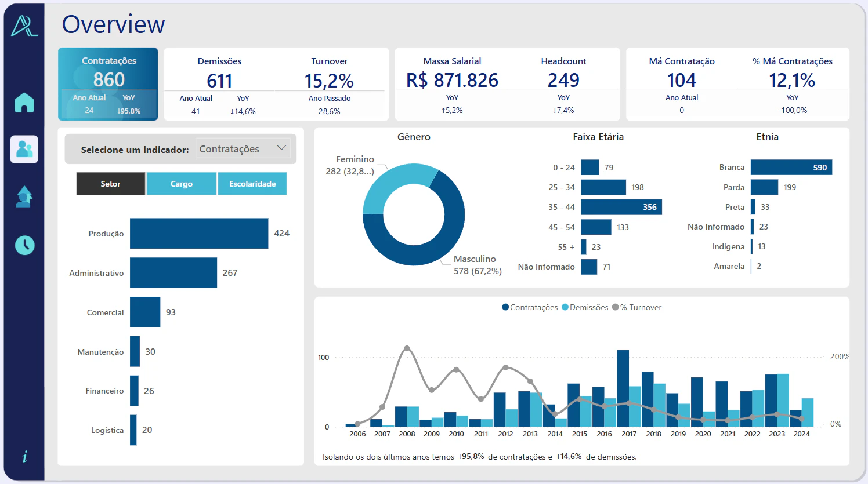Select the Financeiro bar with 26
Image resolution: width=868 pixels, height=484 pixels.
click(x=134, y=391)
